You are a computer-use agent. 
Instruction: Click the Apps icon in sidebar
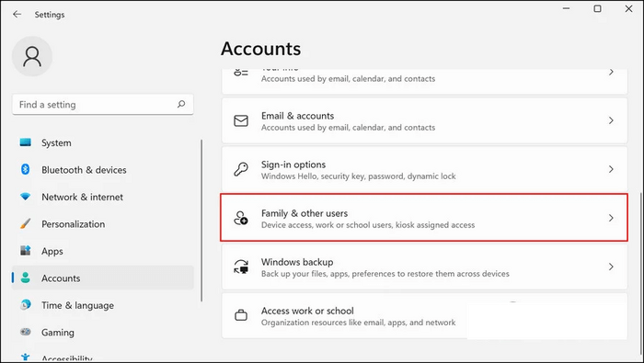26,251
